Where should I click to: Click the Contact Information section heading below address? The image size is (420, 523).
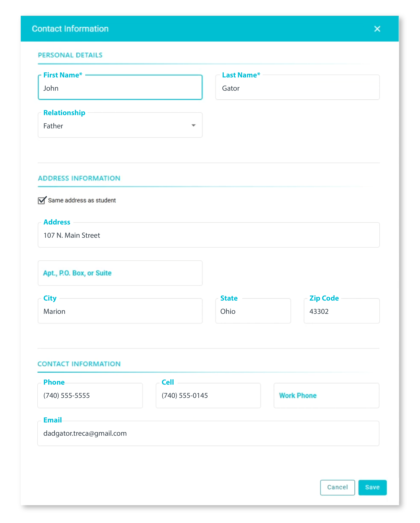(79, 364)
